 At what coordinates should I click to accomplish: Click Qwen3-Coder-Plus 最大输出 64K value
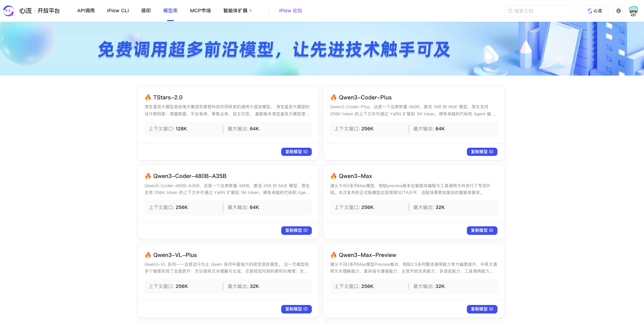[x=440, y=129]
